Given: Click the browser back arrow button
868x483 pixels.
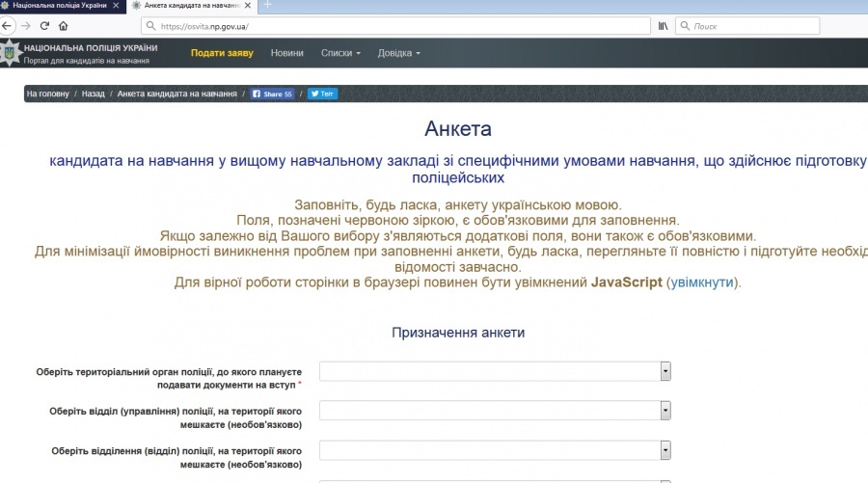Looking at the screenshot, I should [x=8, y=25].
